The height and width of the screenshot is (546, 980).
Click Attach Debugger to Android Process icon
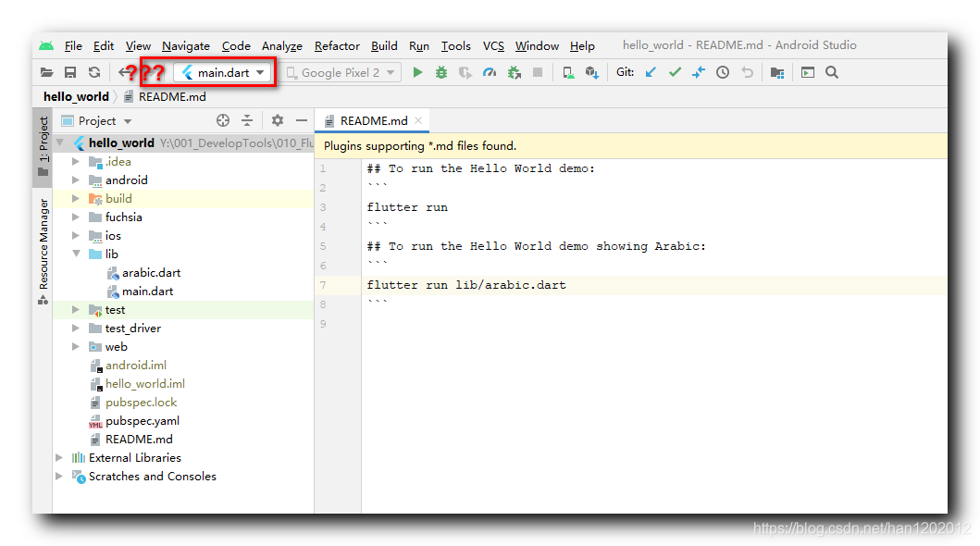click(514, 72)
